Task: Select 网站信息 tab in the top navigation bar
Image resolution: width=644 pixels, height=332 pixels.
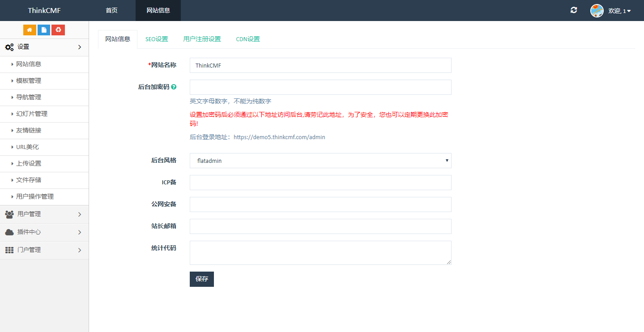Action: [158, 10]
